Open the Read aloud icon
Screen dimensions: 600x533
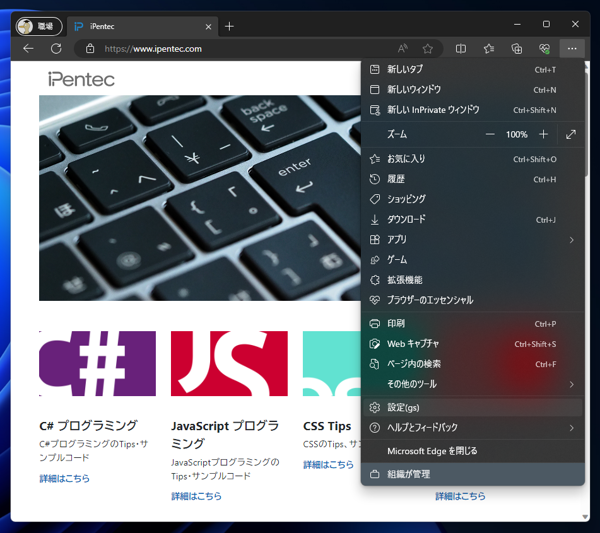point(403,49)
